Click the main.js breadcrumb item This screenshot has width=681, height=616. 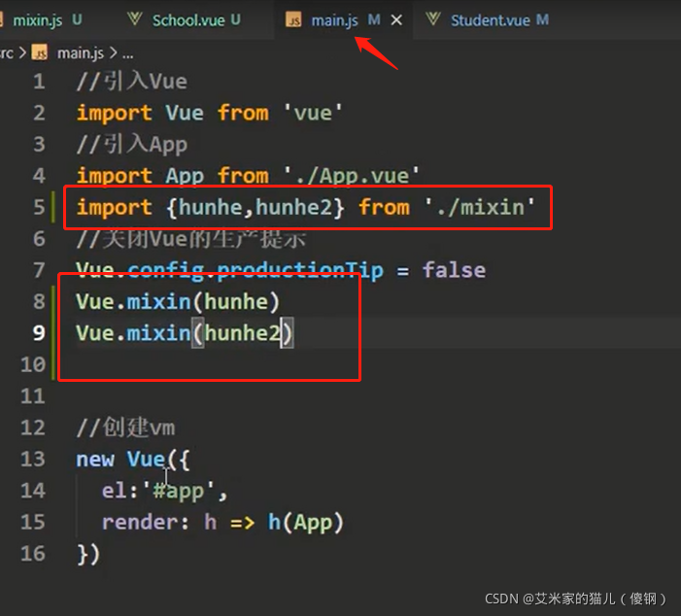click(x=81, y=53)
